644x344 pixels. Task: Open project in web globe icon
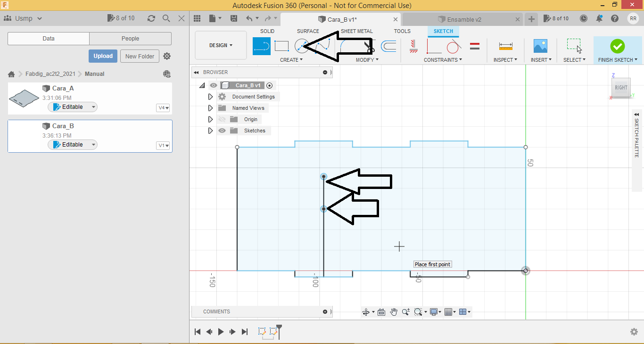(x=166, y=74)
